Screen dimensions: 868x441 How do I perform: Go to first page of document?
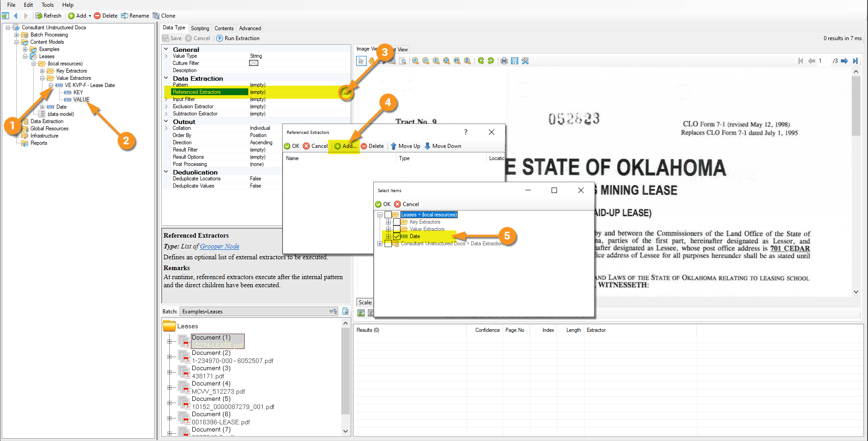801,61
